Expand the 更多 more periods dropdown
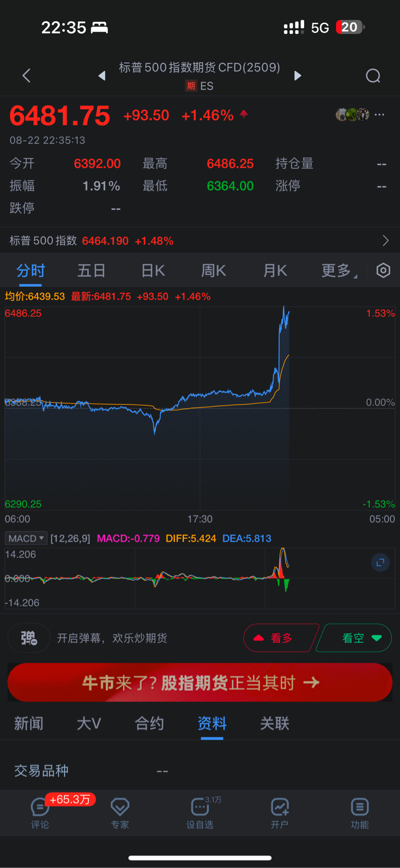Viewport: 400px width, 868px height. (339, 271)
